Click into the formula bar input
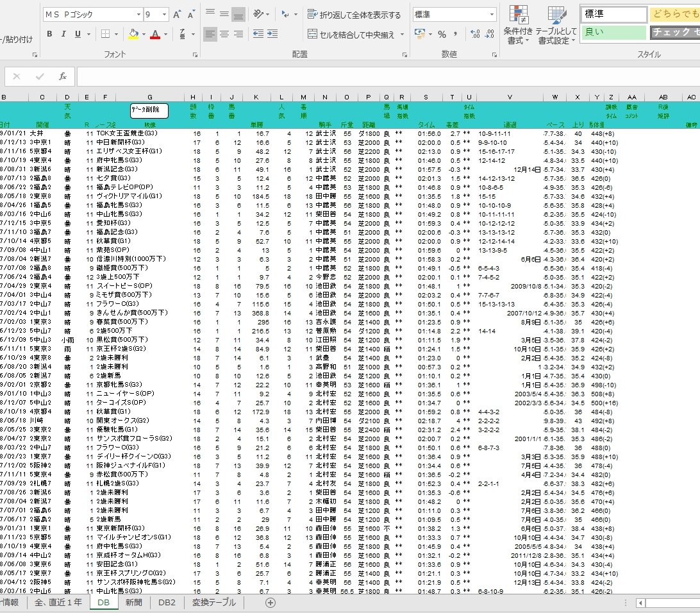 [x=388, y=76]
